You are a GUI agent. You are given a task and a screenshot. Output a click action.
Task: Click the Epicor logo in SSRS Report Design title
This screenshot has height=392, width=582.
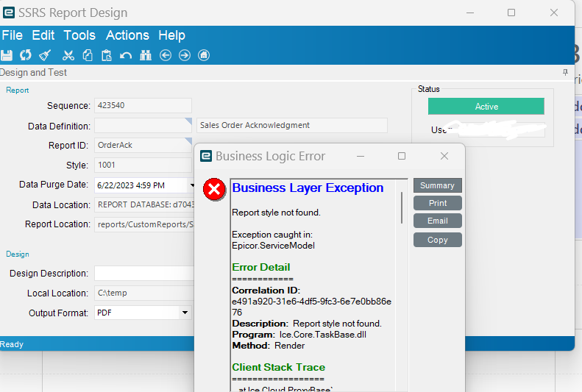coord(9,13)
